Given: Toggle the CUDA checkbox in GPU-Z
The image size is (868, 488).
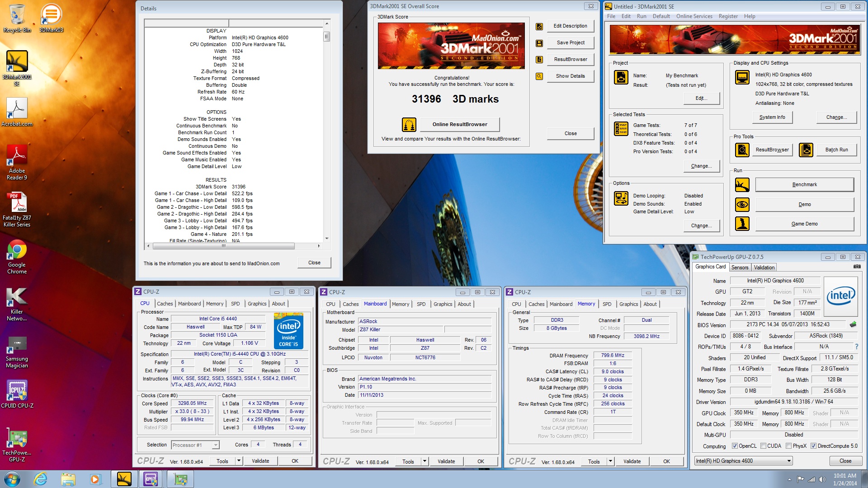Looking at the screenshot, I should (x=763, y=446).
